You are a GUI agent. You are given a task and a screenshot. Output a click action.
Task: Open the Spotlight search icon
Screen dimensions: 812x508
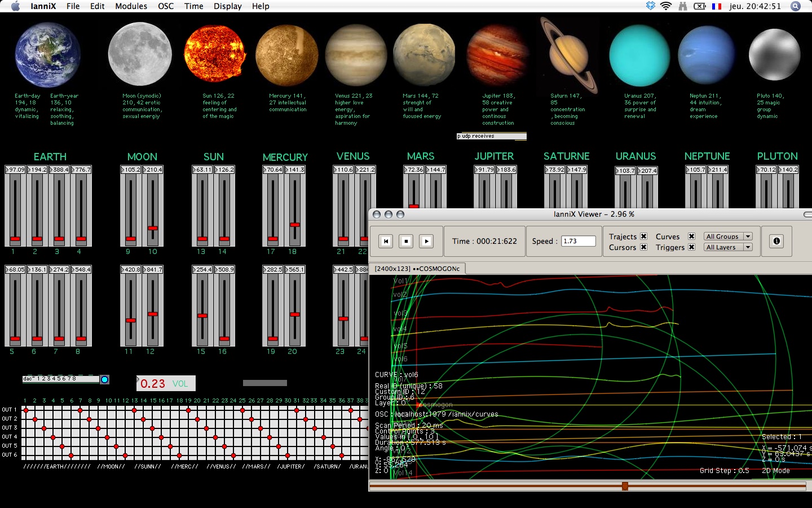[796, 6]
